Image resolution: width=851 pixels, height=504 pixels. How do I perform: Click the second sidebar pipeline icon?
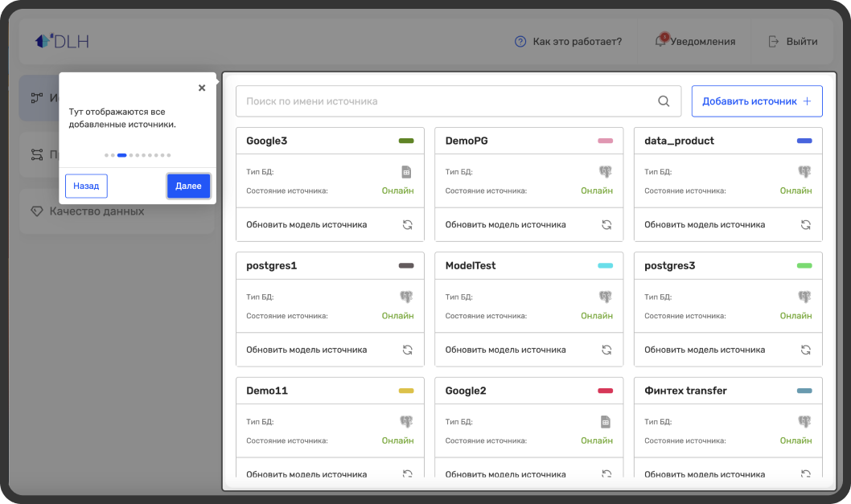tap(37, 154)
